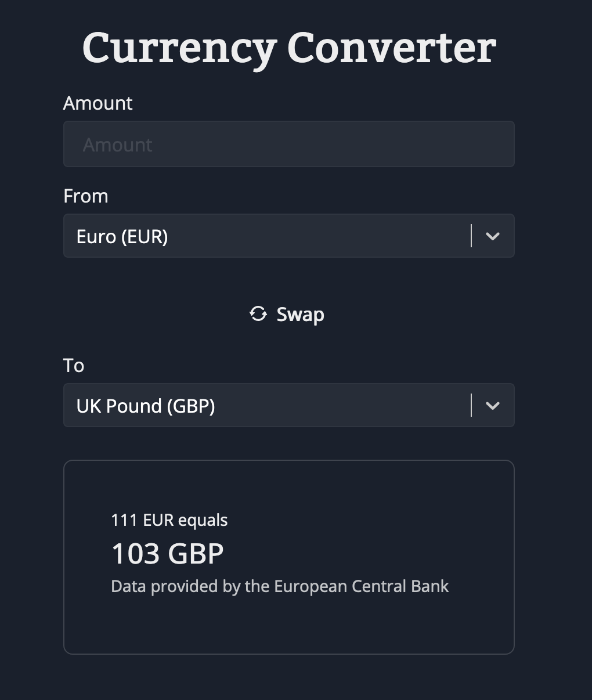Click the From label text

[86, 196]
